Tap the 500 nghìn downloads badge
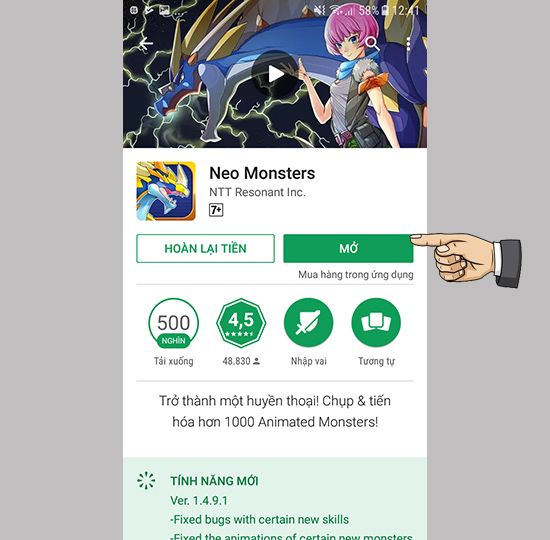 [173, 323]
